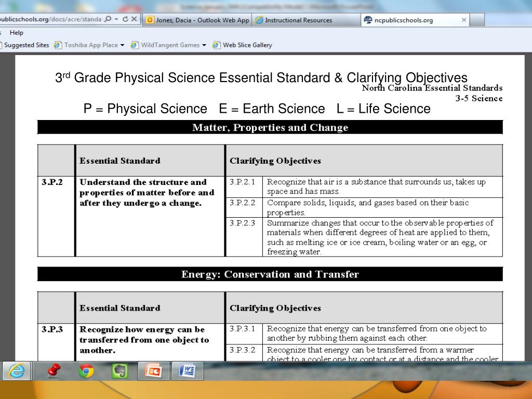Open Evernote from the taskbar
The image size is (532, 399).
(119, 371)
